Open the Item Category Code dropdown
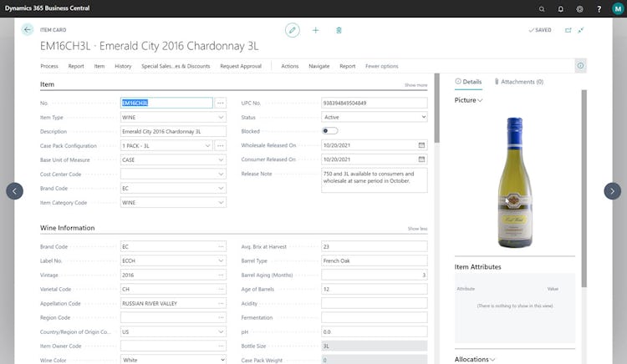The width and height of the screenshot is (627, 364). 221,202
